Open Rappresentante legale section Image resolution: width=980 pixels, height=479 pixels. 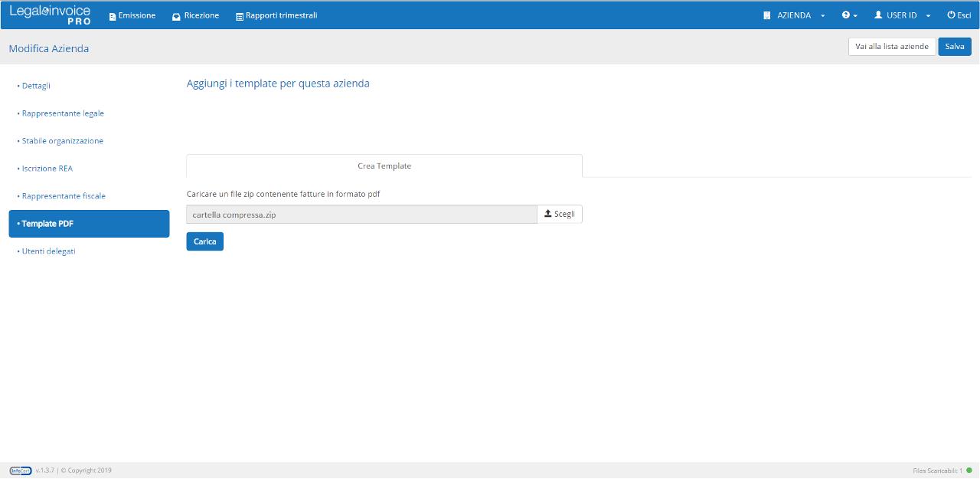click(63, 113)
